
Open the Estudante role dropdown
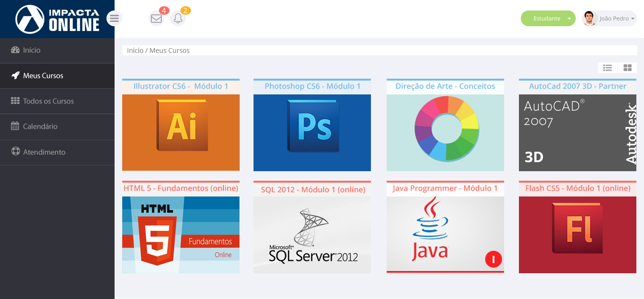[548, 19]
